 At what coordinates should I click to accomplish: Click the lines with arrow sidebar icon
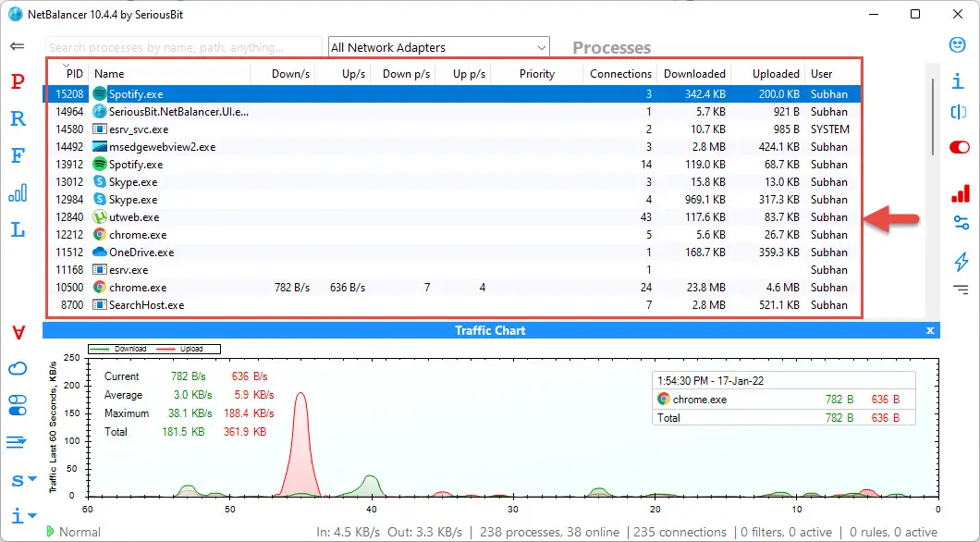point(17,443)
